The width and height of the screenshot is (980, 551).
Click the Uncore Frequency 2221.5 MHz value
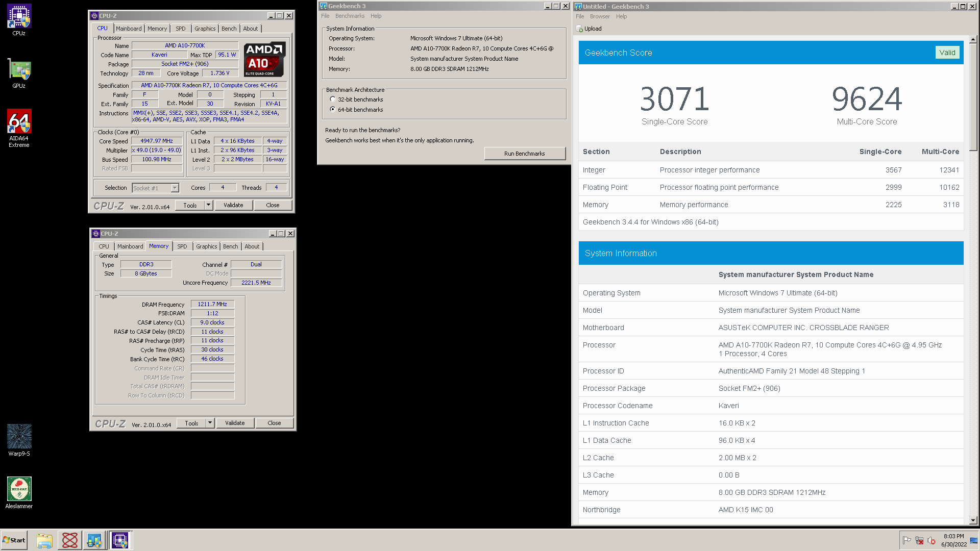coord(256,283)
